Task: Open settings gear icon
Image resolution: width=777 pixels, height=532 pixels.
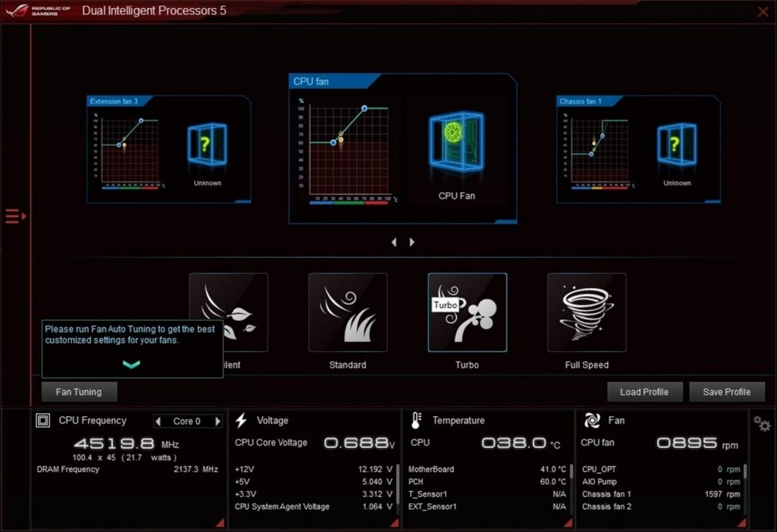Action: coord(762,423)
